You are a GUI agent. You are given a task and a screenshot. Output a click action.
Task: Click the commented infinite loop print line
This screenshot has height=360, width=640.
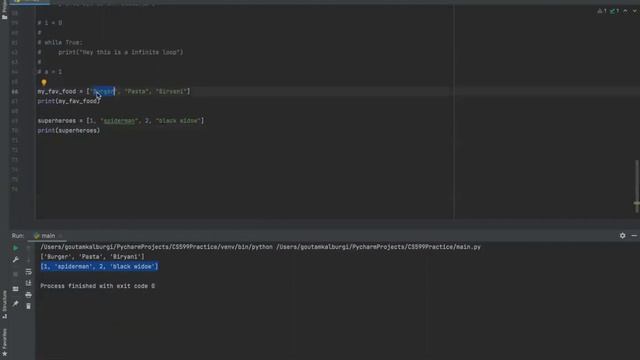pyautogui.click(x=110, y=52)
